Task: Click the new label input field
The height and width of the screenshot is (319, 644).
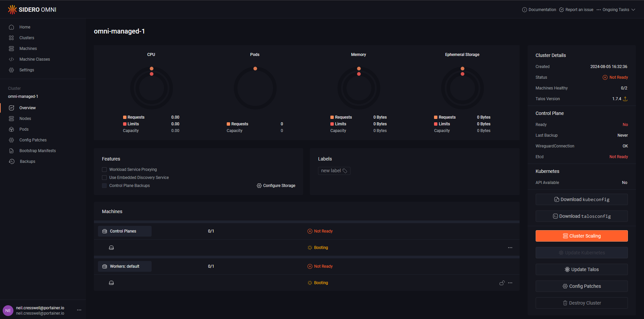Action: pos(334,171)
